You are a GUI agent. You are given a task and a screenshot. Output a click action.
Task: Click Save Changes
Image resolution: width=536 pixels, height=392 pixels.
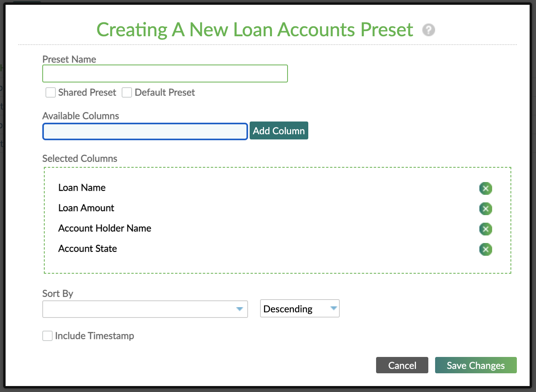point(475,365)
